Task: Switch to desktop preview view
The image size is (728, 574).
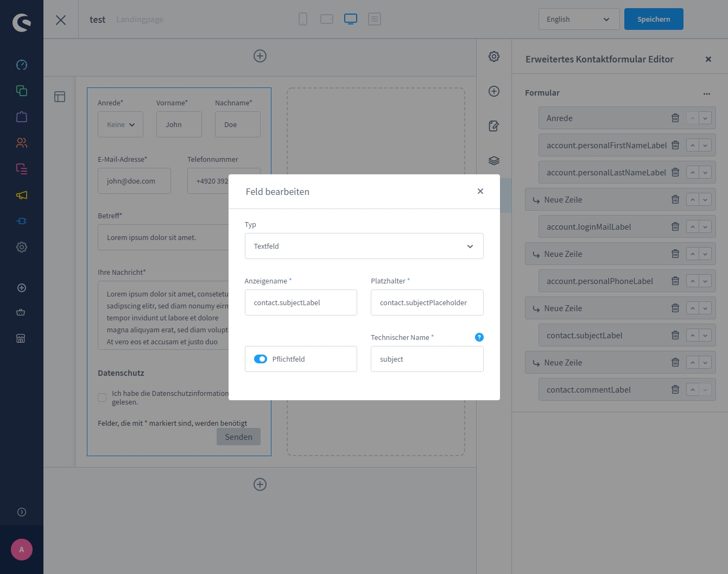Action: pyautogui.click(x=351, y=19)
